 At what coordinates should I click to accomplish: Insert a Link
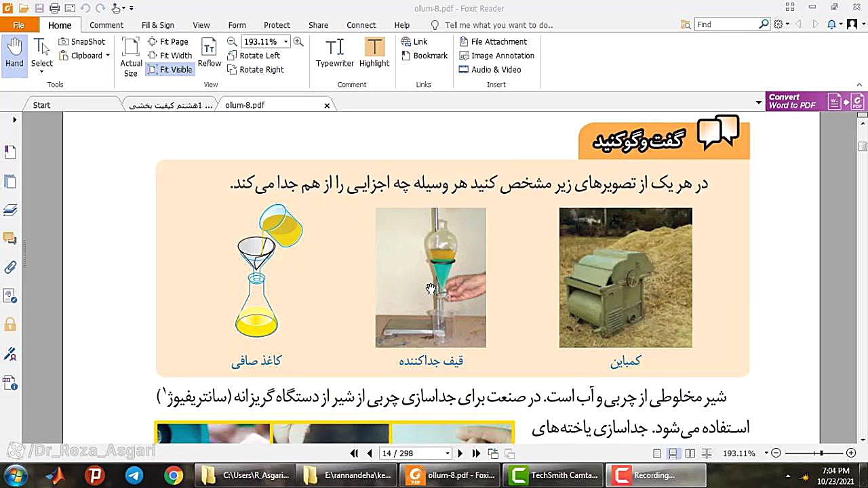tap(414, 41)
